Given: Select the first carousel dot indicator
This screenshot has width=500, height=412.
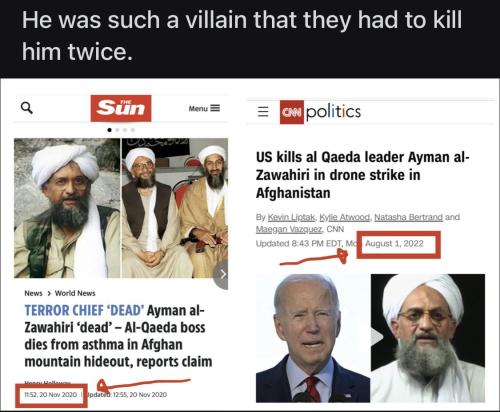Looking at the screenshot, I should (109, 130).
